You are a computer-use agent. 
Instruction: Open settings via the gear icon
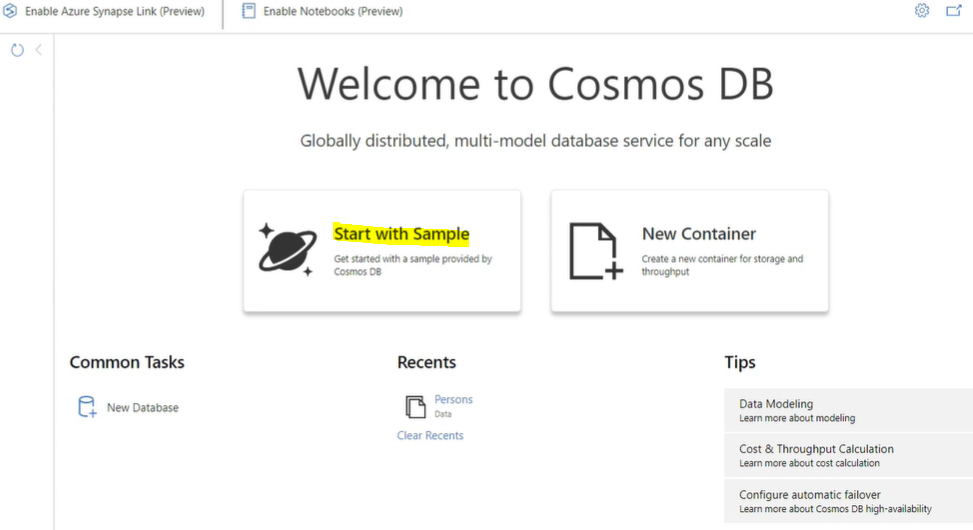(x=922, y=11)
